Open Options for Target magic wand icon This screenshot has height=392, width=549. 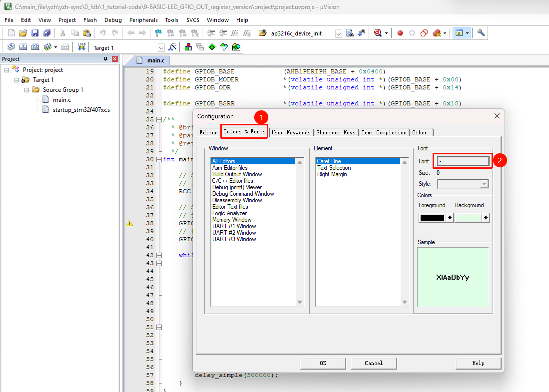[x=173, y=47]
